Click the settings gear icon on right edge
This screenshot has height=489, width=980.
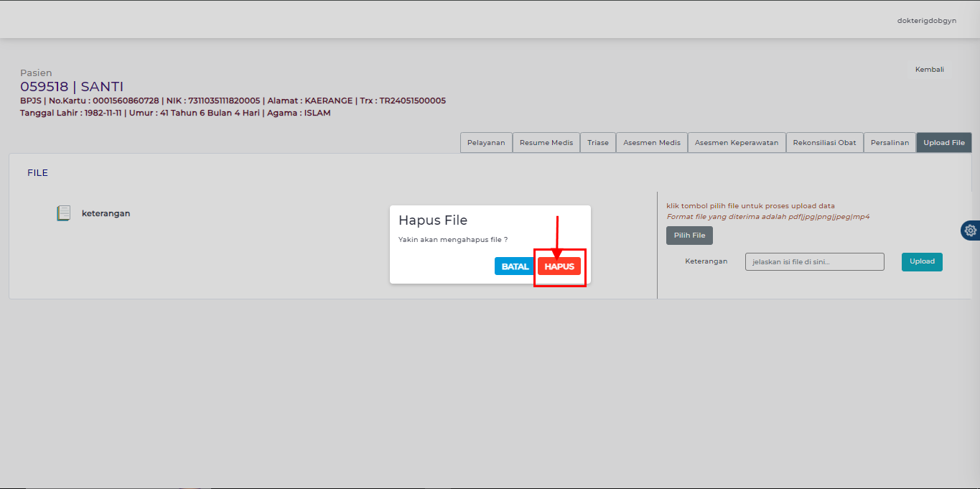971,230
